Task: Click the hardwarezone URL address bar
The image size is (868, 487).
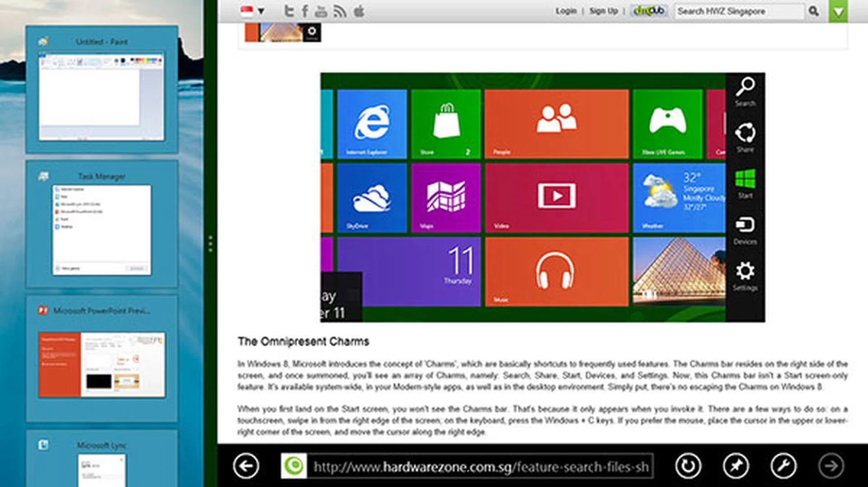Action: [x=480, y=466]
